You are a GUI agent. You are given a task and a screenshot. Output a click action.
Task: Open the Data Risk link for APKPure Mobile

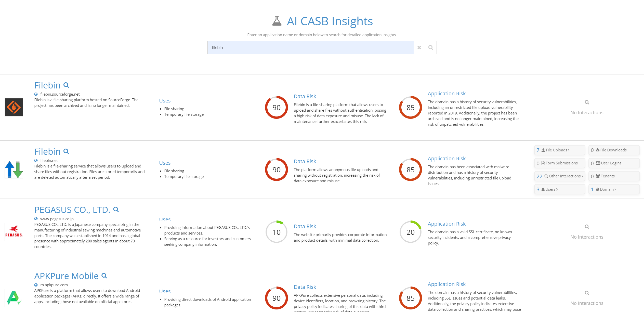point(305,287)
